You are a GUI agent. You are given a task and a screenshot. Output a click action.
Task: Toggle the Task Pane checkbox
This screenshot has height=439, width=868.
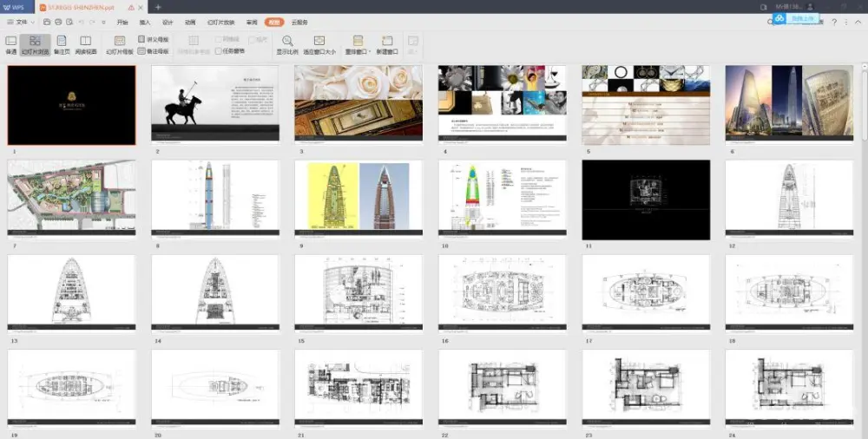pyautogui.click(x=219, y=51)
